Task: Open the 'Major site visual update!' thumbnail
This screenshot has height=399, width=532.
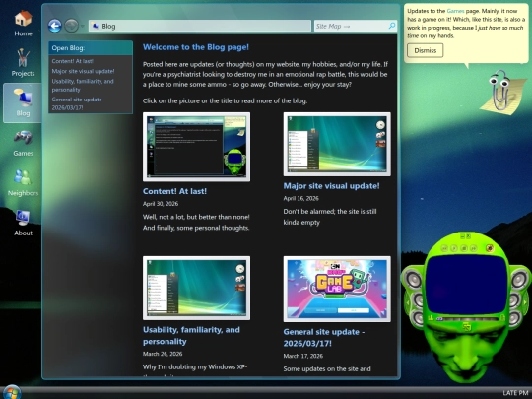Action: [337, 144]
